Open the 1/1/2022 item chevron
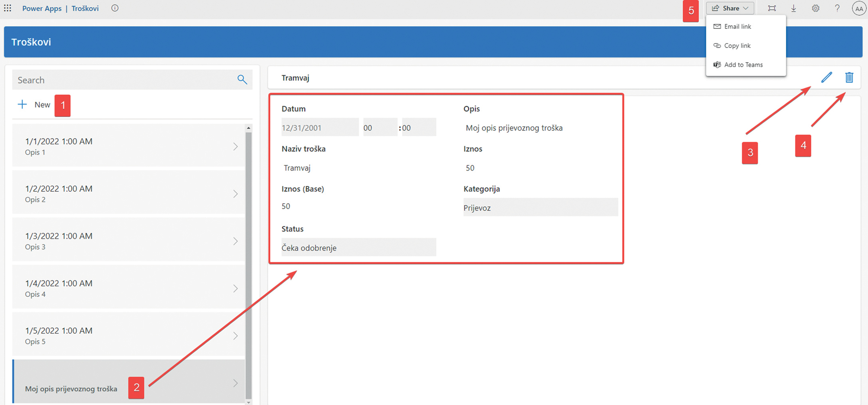 (x=235, y=146)
